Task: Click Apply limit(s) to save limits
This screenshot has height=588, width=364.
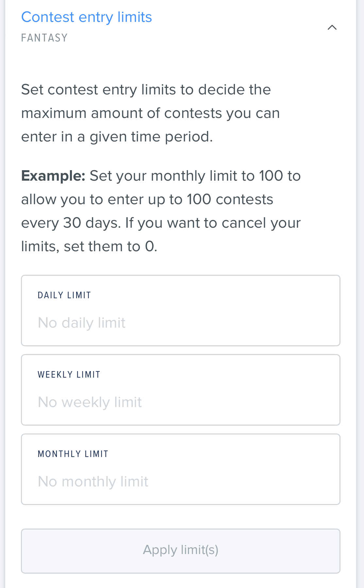Action: pyautogui.click(x=180, y=551)
